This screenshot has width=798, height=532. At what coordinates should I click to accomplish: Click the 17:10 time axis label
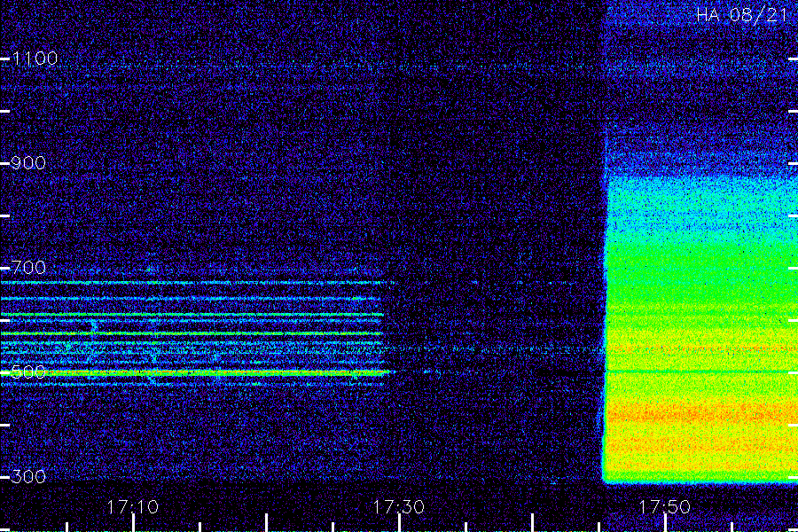tap(133, 507)
